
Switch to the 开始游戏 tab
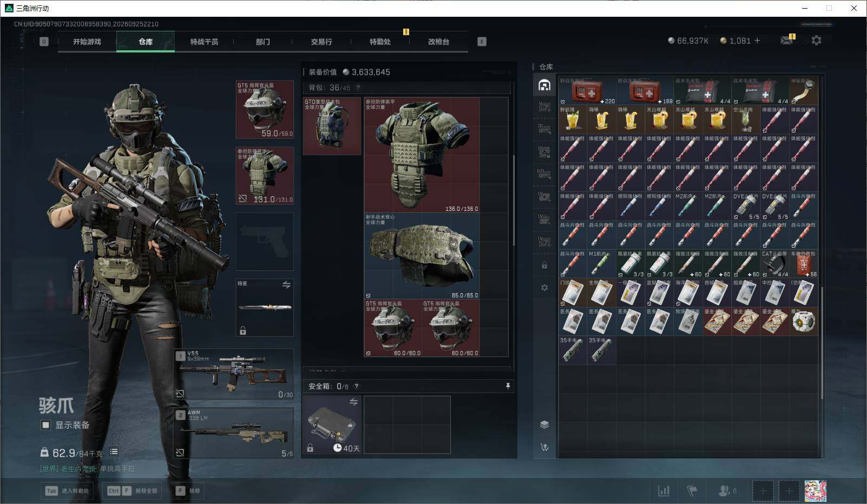(x=87, y=42)
